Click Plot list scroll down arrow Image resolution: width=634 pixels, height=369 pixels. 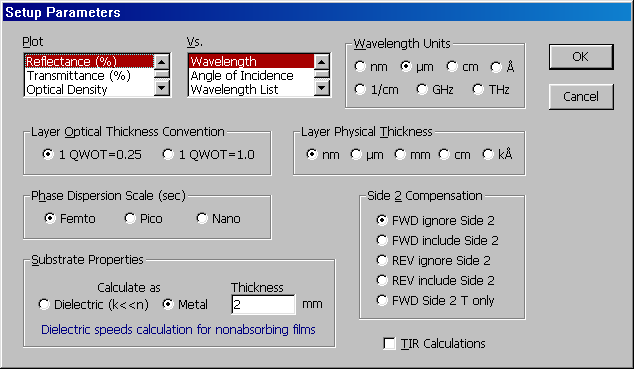point(162,87)
